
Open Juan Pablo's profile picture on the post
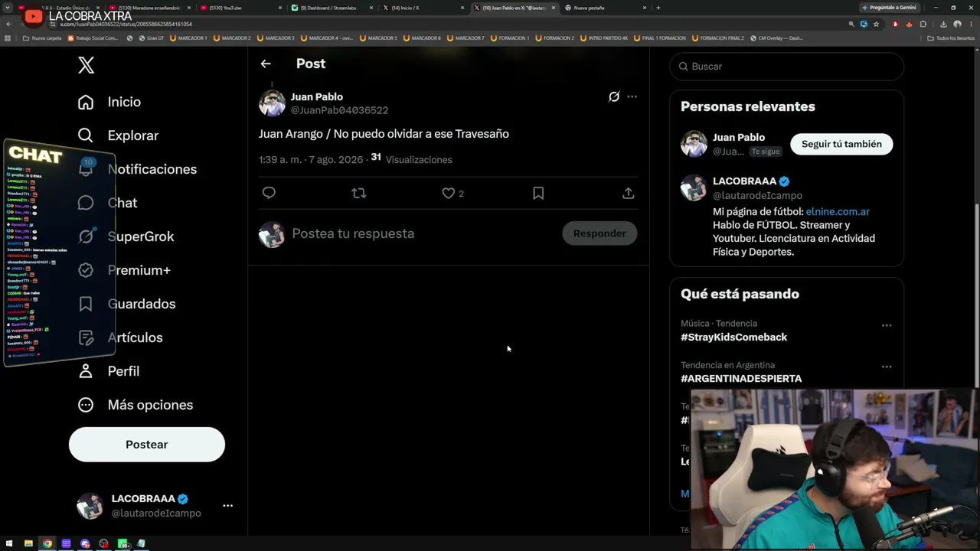pos(272,103)
